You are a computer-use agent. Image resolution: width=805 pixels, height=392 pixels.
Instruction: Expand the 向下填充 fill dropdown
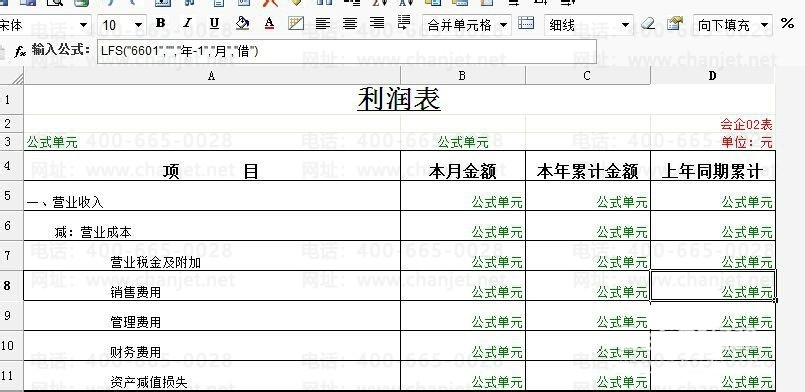point(764,25)
